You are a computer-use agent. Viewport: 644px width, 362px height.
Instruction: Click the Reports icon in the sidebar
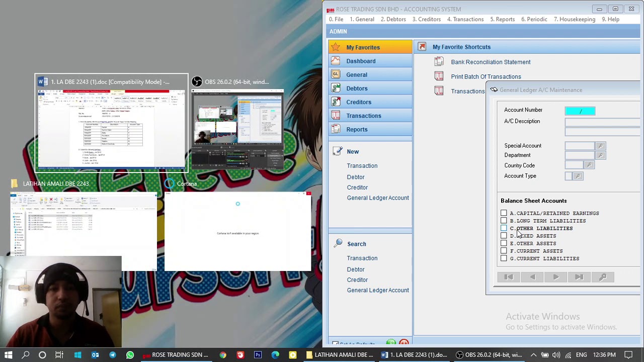pyautogui.click(x=336, y=129)
